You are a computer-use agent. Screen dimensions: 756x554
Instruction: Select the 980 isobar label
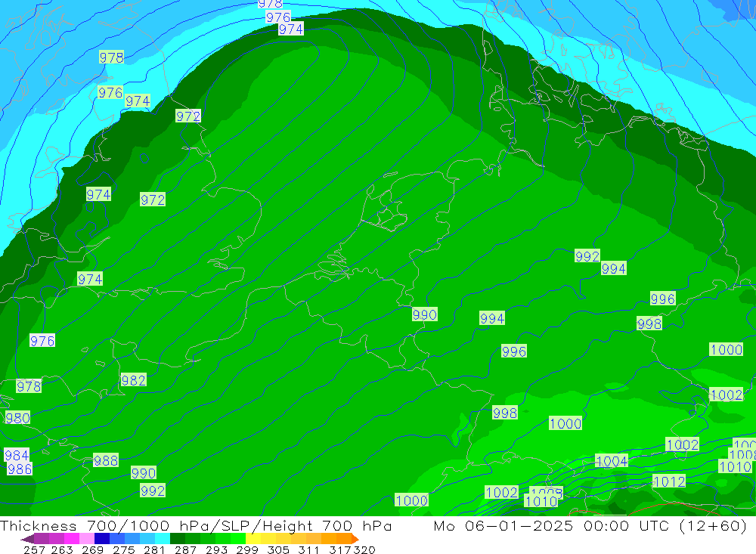tap(18, 418)
